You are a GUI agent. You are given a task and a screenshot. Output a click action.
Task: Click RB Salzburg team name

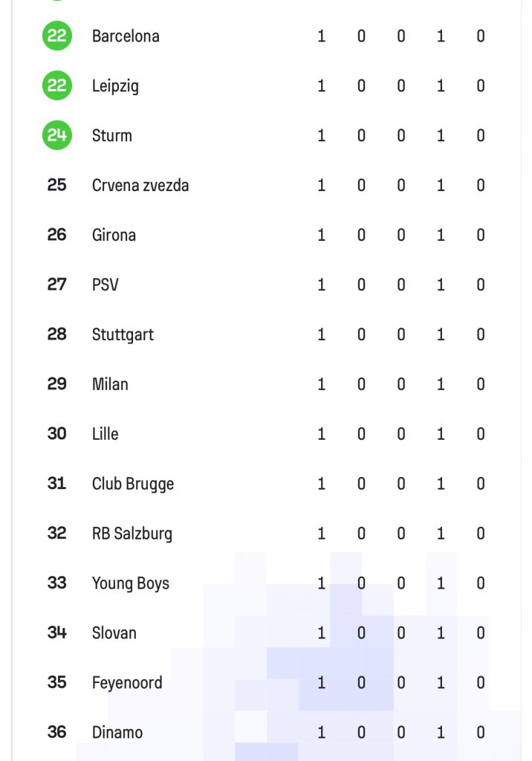pyautogui.click(x=132, y=534)
